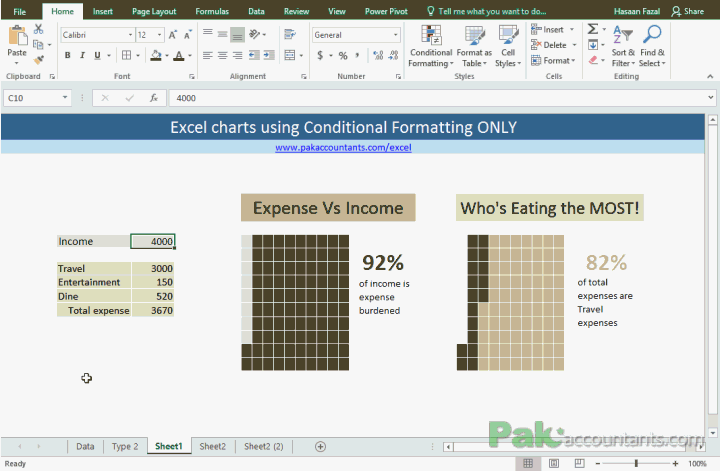Click the Cut scissors icon
720x471 pixels.
click(x=39, y=30)
